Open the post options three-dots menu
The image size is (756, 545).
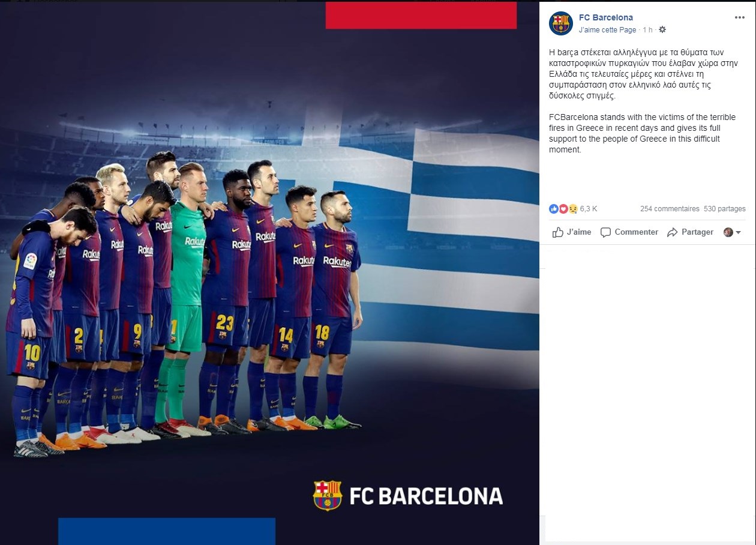(740, 17)
